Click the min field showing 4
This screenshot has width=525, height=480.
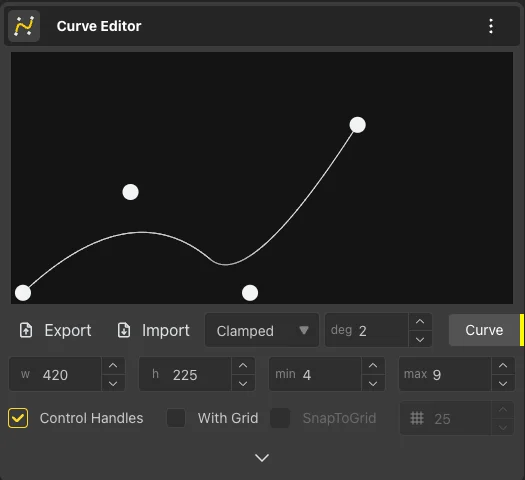(x=315, y=374)
